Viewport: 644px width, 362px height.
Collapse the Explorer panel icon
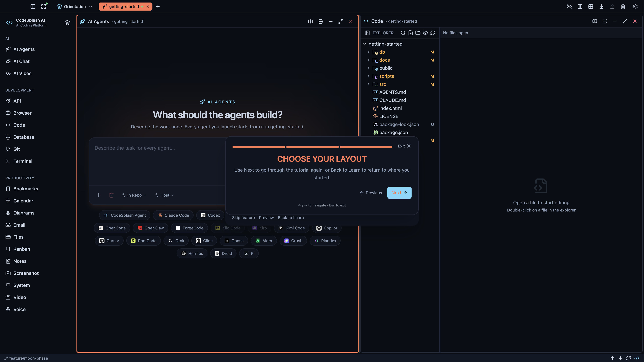(367, 33)
